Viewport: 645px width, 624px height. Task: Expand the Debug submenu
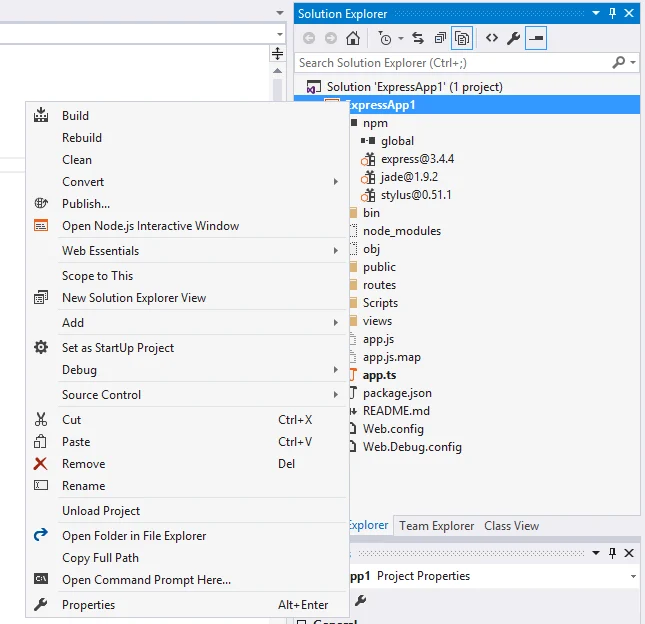tap(187, 370)
